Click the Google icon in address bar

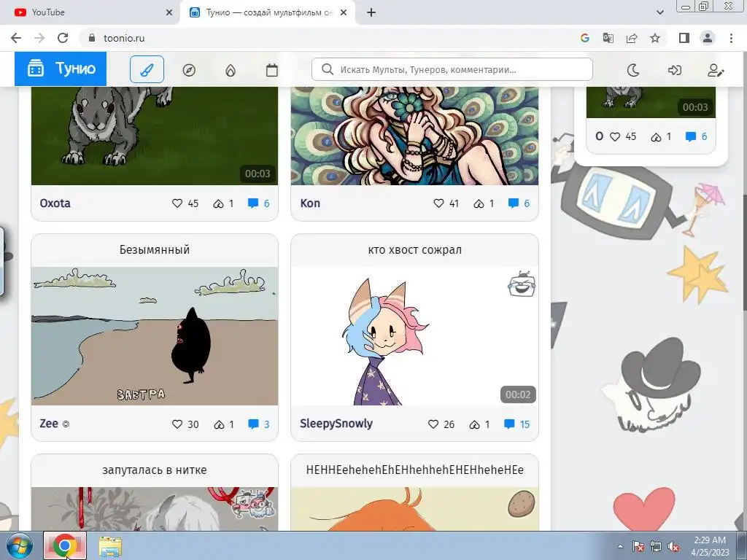tap(584, 38)
